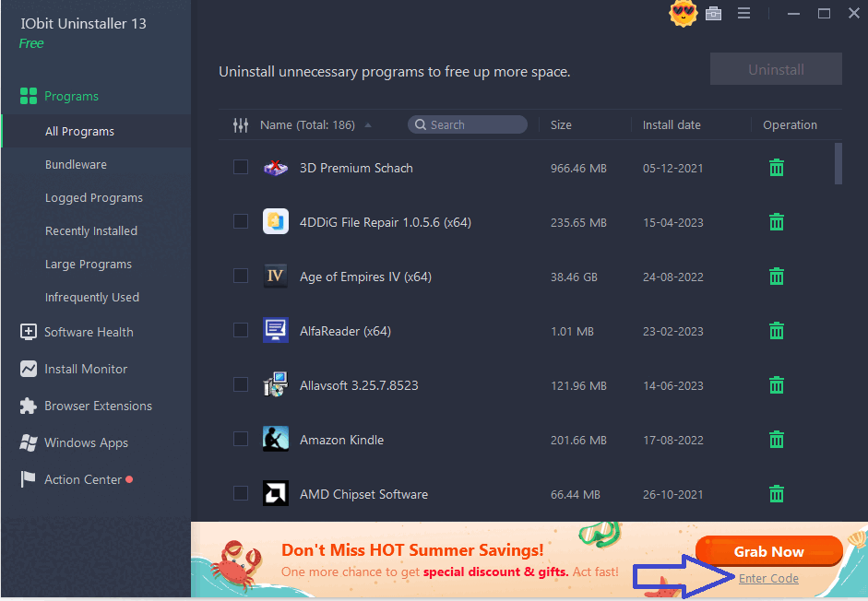Tick the checkbox for Allavsoft

pos(241,385)
